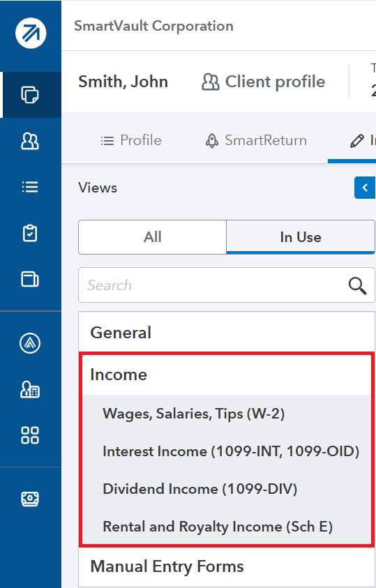
Task: Open the Client profile link
Action: pyautogui.click(x=264, y=82)
